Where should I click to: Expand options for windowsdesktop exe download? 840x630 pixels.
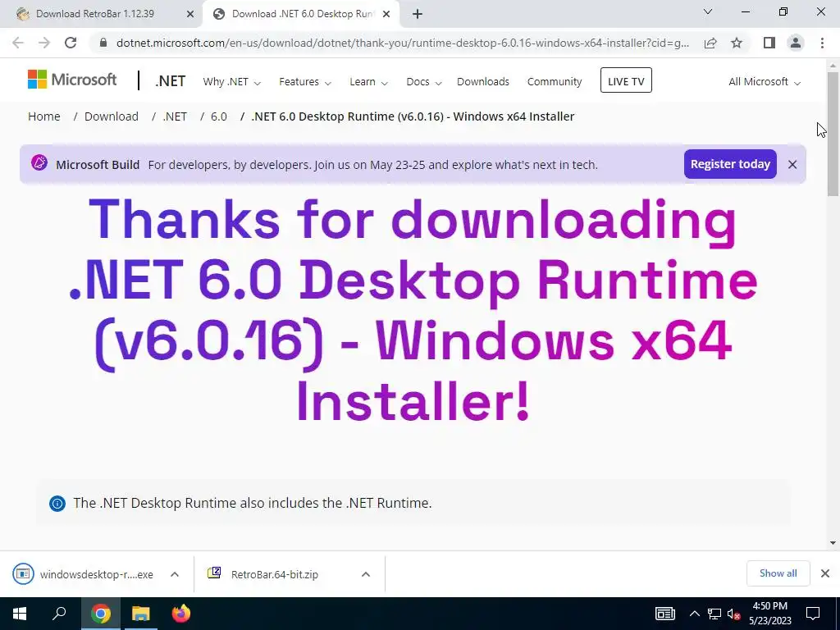tap(175, 574)
